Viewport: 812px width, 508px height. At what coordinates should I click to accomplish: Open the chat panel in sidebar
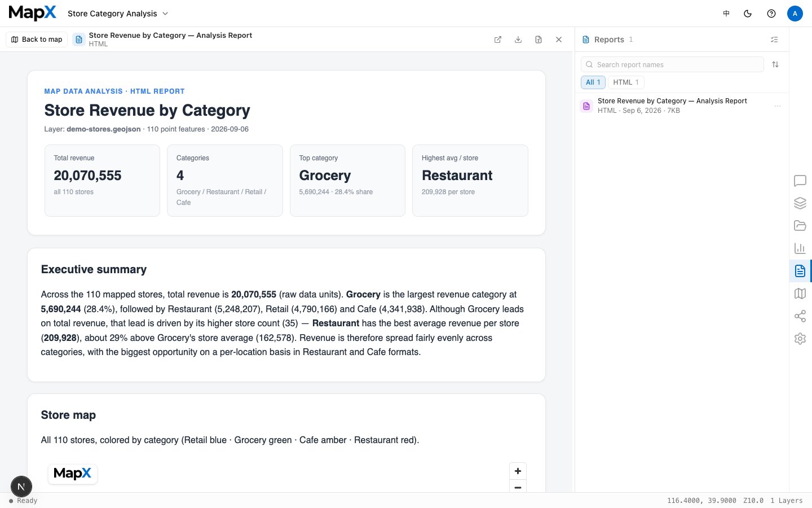click(x=800, y=181)
